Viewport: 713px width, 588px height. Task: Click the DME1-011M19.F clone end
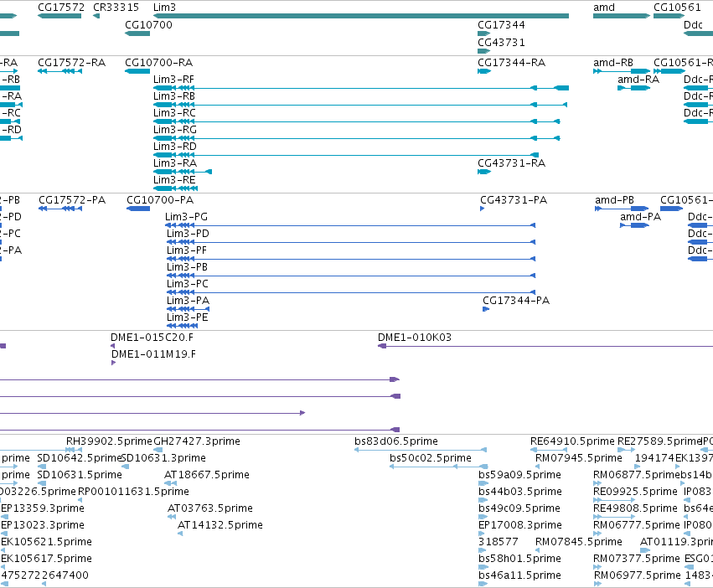114,363
